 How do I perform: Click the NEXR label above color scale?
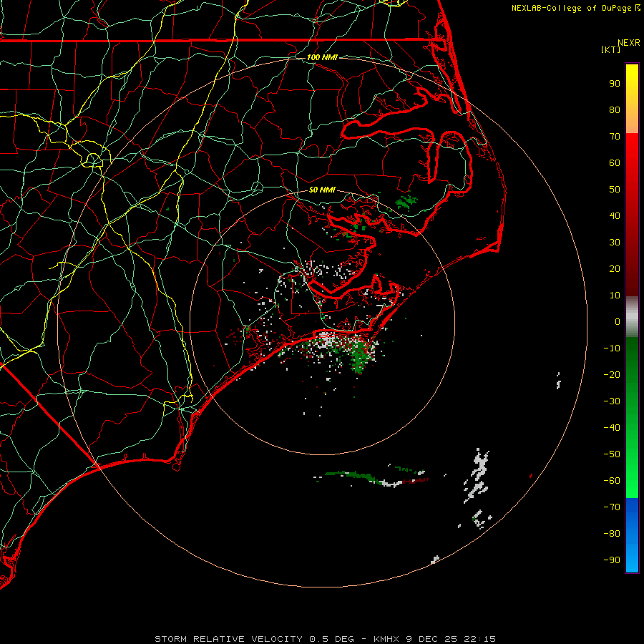(629, 43)
